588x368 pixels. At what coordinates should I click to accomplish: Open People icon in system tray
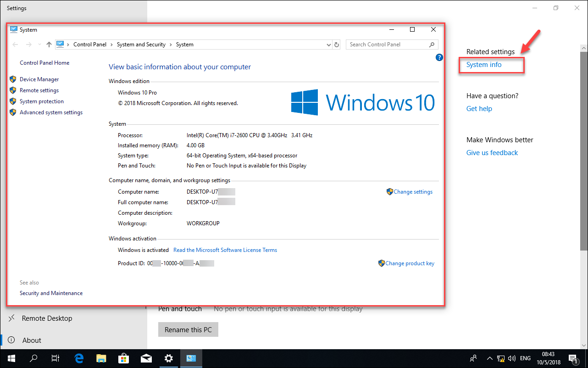(x=473, y=358)
